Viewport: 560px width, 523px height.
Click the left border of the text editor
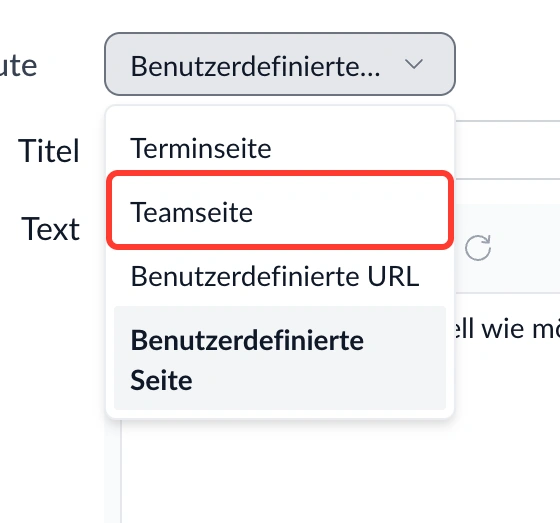pyautogui.click(x=121, y=472)
